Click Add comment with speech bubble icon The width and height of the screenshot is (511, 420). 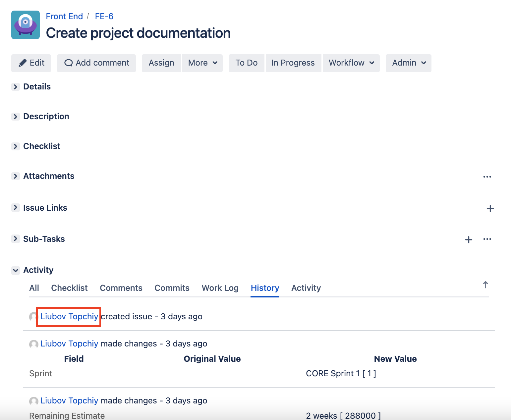click(x=96, y=63)
